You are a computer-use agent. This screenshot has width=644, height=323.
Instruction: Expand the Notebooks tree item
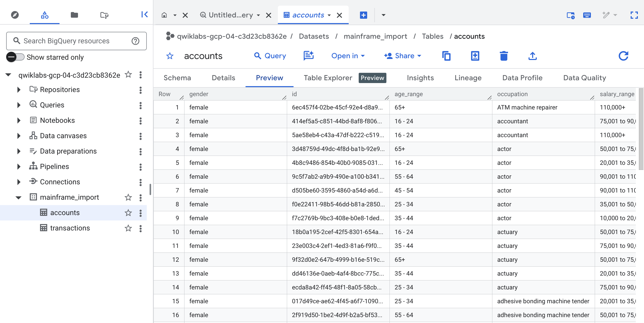tap(18, 120)
